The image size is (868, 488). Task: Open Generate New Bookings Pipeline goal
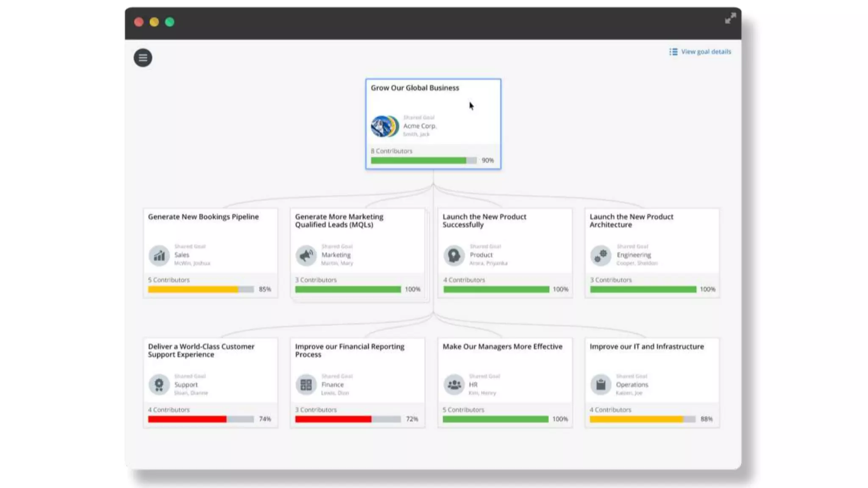(203, 217)
